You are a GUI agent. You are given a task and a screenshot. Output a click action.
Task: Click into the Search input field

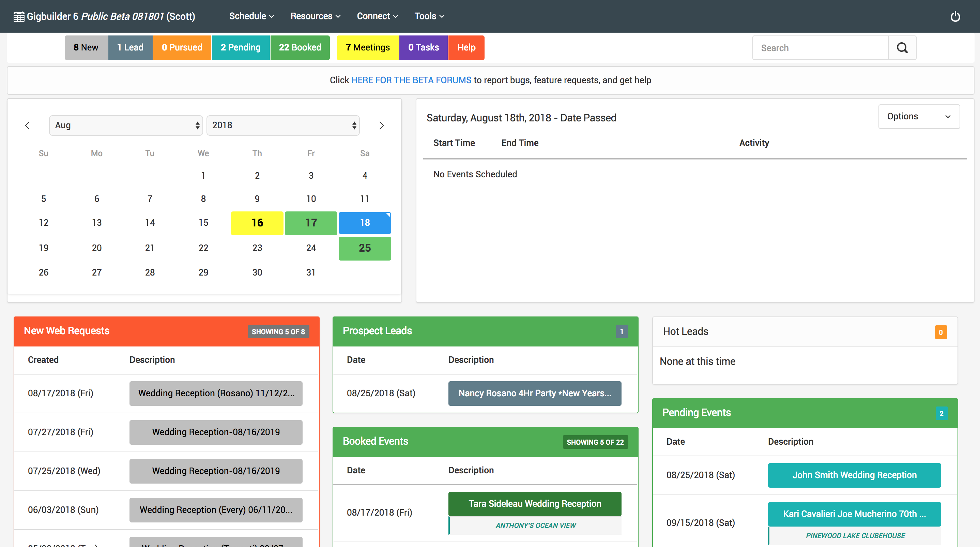(x=820, y=48)
